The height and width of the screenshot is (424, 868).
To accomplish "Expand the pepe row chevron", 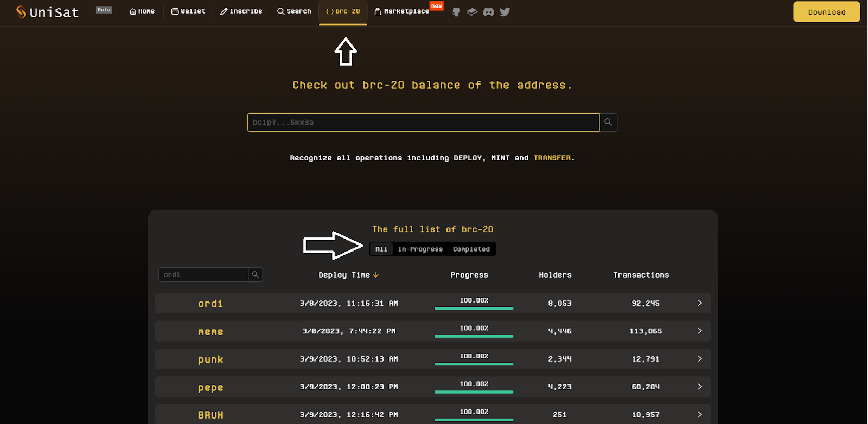I will [x=700, y=387].
